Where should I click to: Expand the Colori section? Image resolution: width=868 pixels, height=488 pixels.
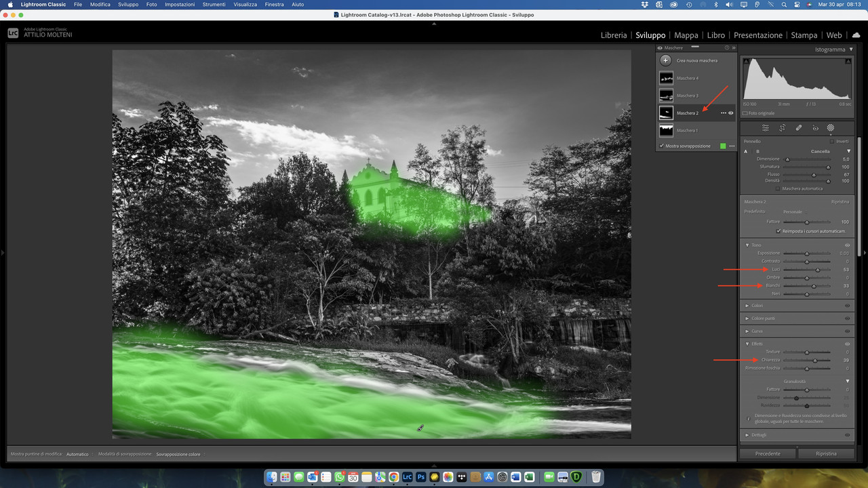coord(747,306)
